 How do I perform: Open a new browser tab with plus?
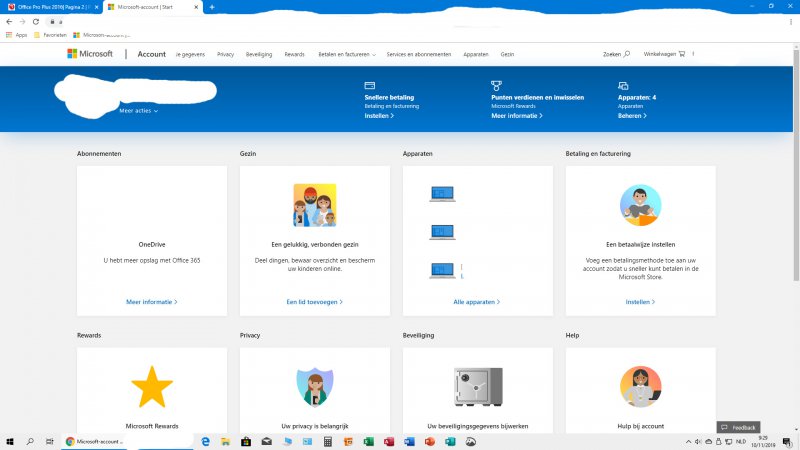212,7
